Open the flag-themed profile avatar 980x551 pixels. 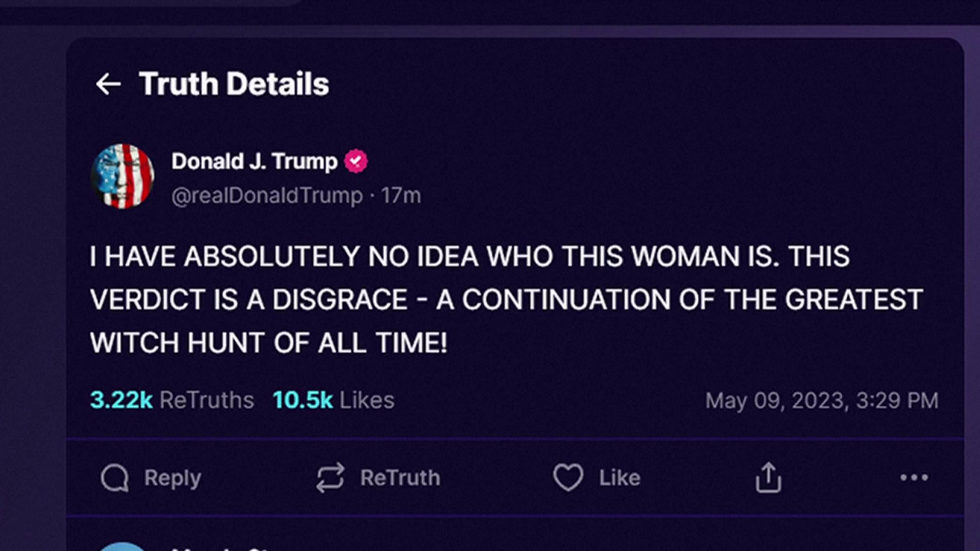(123, 176)
